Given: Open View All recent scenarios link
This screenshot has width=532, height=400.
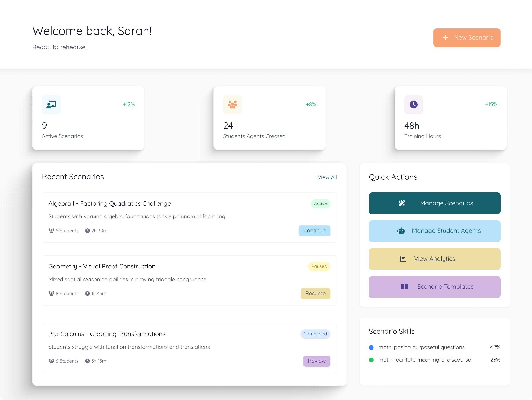Looking at the screenshot, I should click(x=327, y=177).
